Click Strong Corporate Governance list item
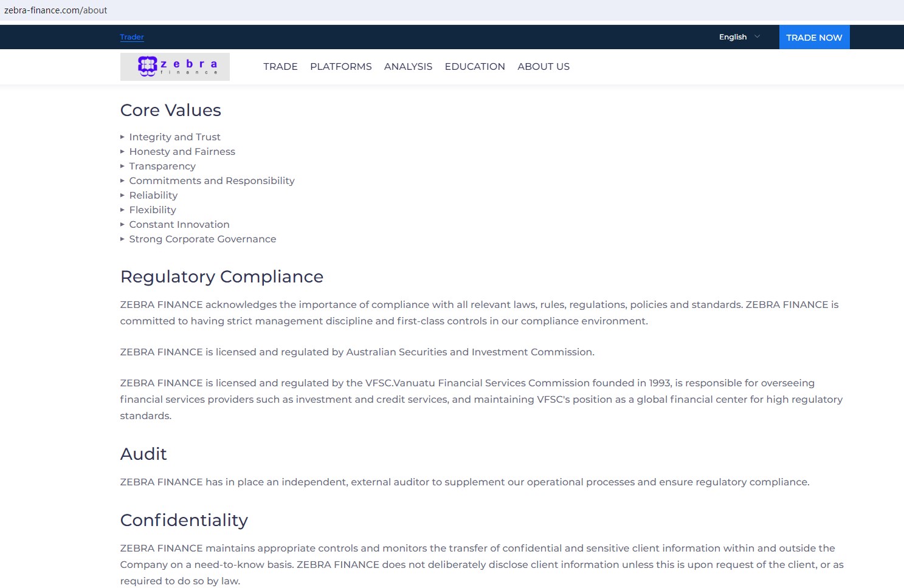This screenshot has width=904, height=588. click(x=202, y=239)
